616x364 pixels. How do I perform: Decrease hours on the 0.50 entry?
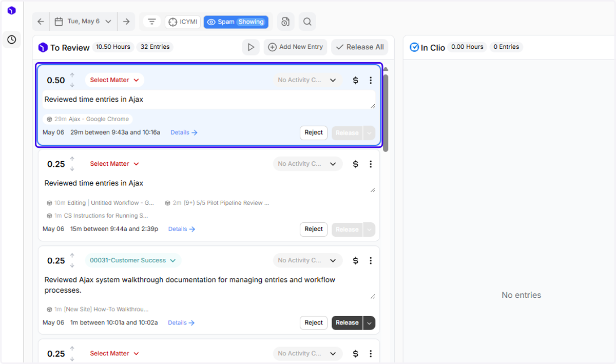72,85
